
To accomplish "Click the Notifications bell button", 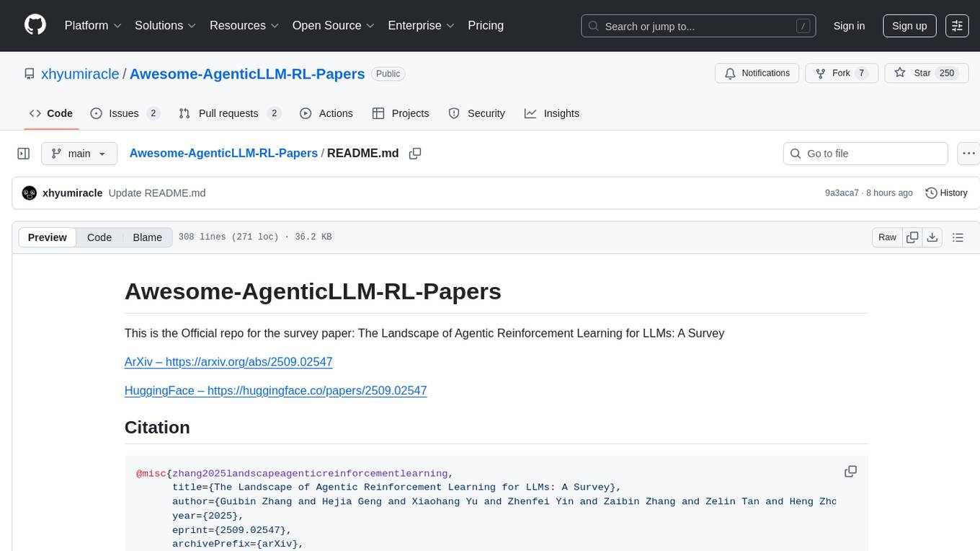I will pos(757,74).
